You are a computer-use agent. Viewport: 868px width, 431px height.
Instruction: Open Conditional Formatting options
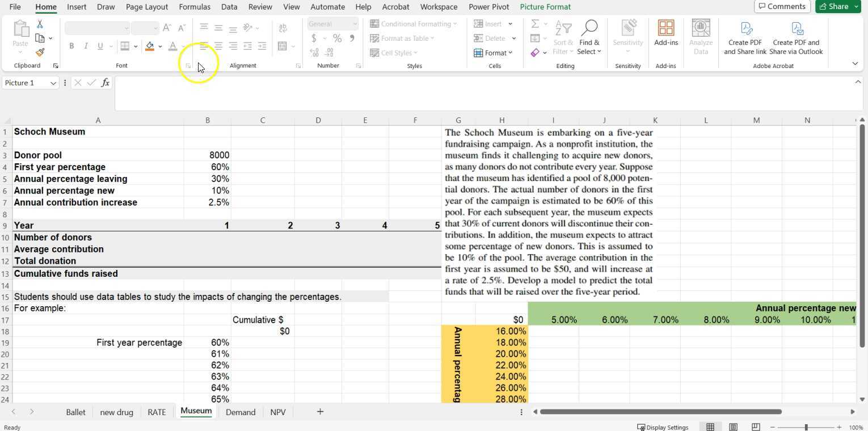point(414,24)
